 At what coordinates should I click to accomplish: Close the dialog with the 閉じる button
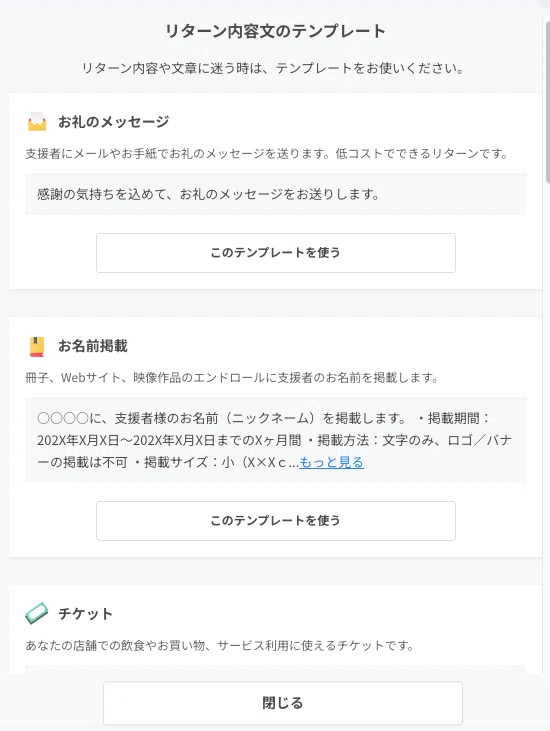click(x=282, y=703)
